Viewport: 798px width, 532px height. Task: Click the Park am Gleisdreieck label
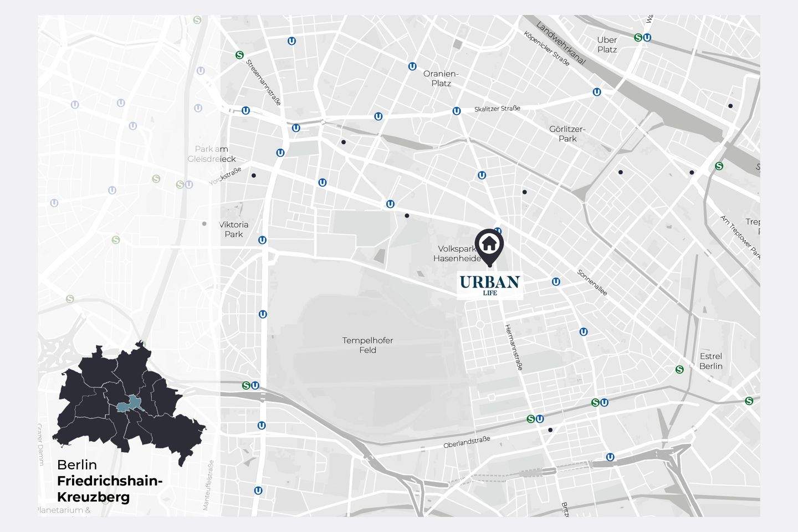pyautogui.click(x=212, y=154)
